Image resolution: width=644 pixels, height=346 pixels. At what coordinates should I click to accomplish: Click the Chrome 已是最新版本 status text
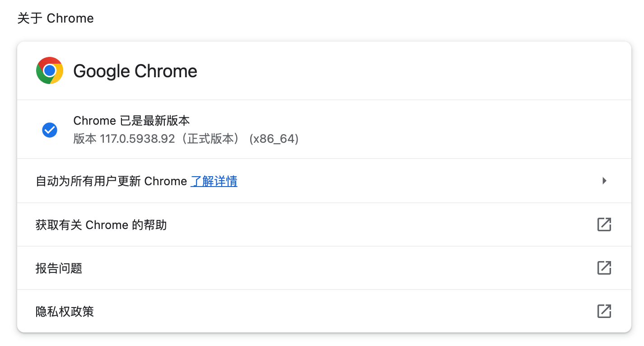[131, 120]
